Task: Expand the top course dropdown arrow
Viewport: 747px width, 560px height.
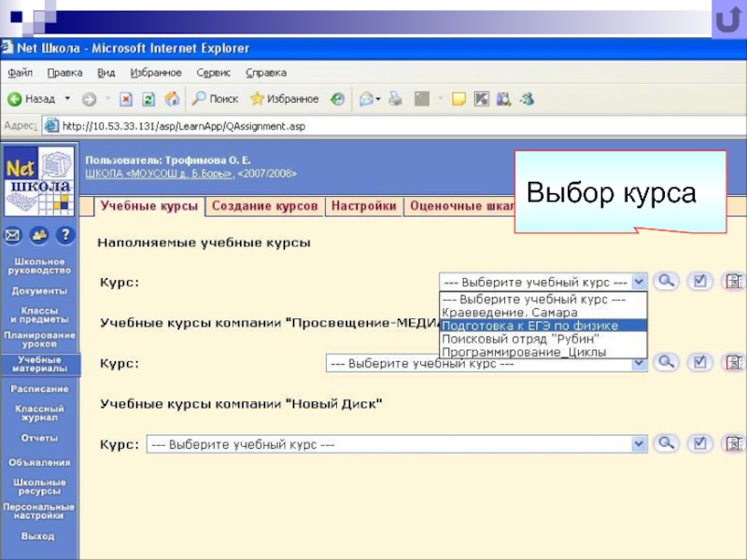Action: [x=639, y=281]
